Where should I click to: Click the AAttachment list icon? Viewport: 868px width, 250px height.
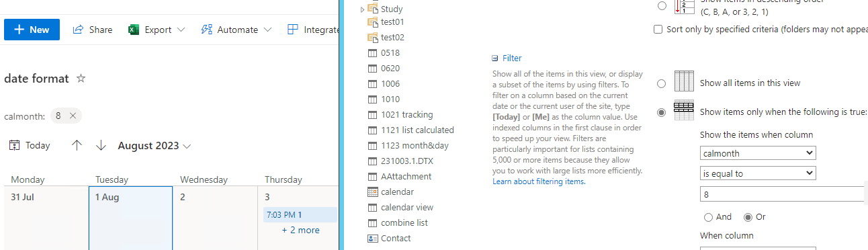pyautogui.click(x=373, y=177)
